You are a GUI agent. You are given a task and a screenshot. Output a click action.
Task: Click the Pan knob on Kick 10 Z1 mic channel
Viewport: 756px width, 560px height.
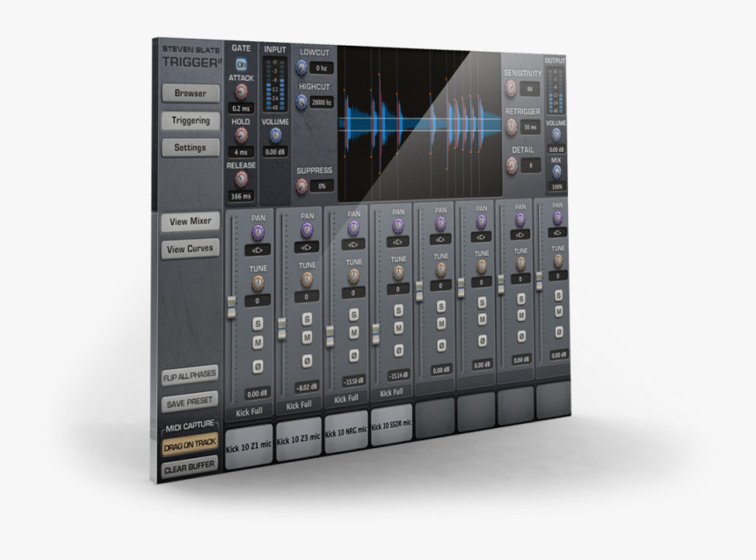point(258,234)
